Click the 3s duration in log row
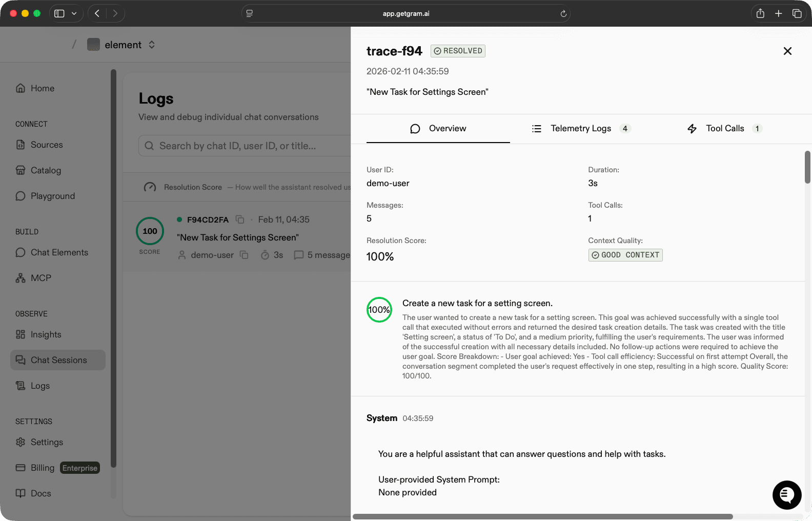Viewport: 812px width, 521px height. pos(272,255)
